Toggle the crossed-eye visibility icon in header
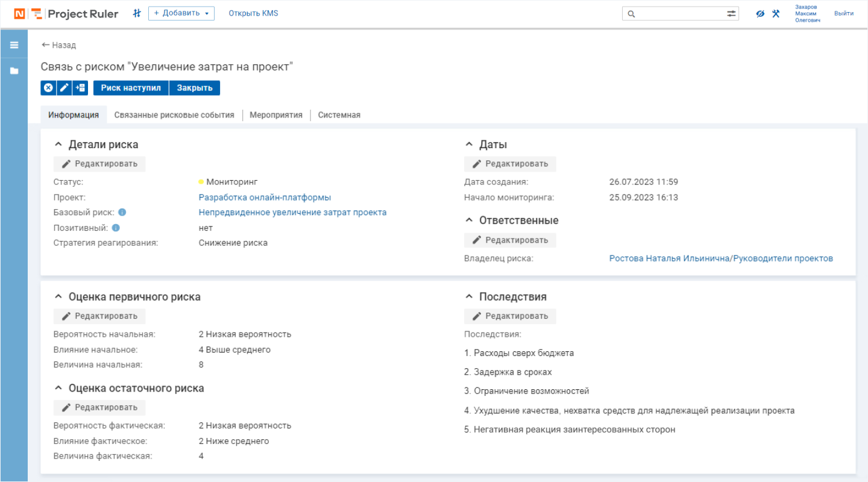 pyautogui.click(x=760, y=13)
